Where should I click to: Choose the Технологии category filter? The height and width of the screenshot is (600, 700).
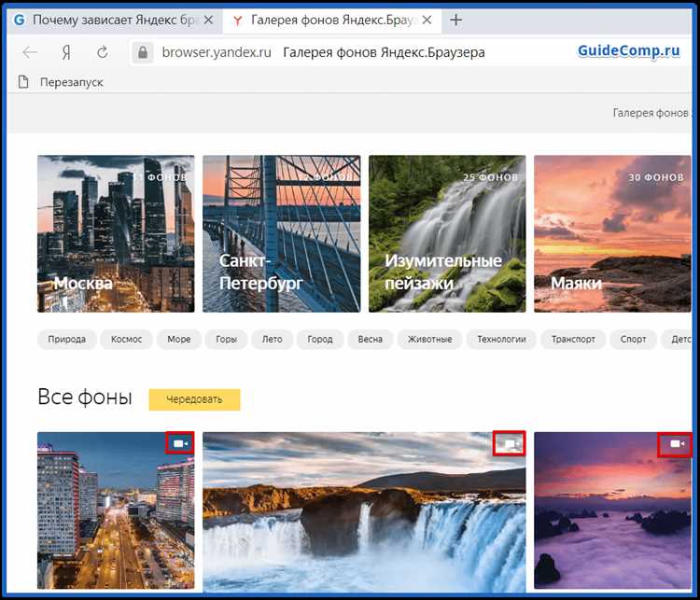coord(501,340)
